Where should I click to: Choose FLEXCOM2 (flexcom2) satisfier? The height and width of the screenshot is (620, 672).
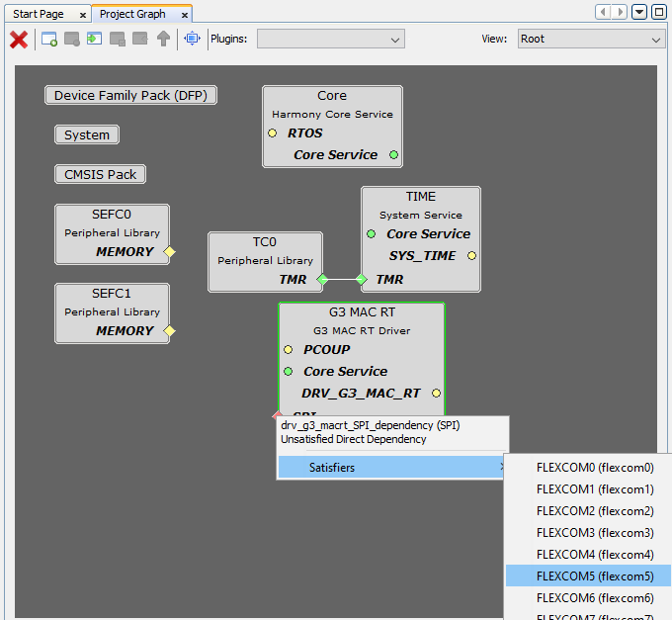tap(588, 511)
